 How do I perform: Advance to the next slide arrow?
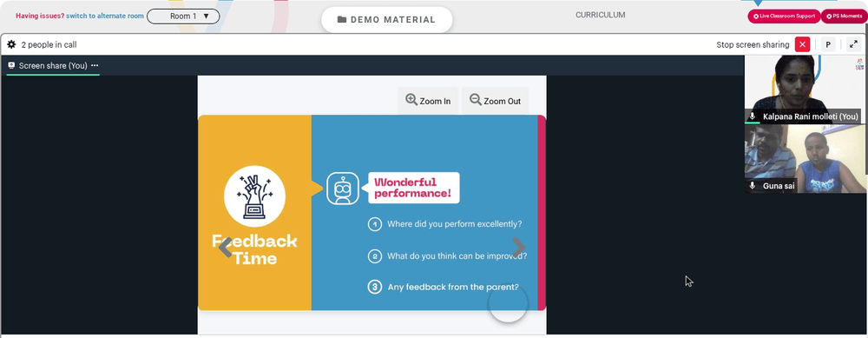click(519, 247)
